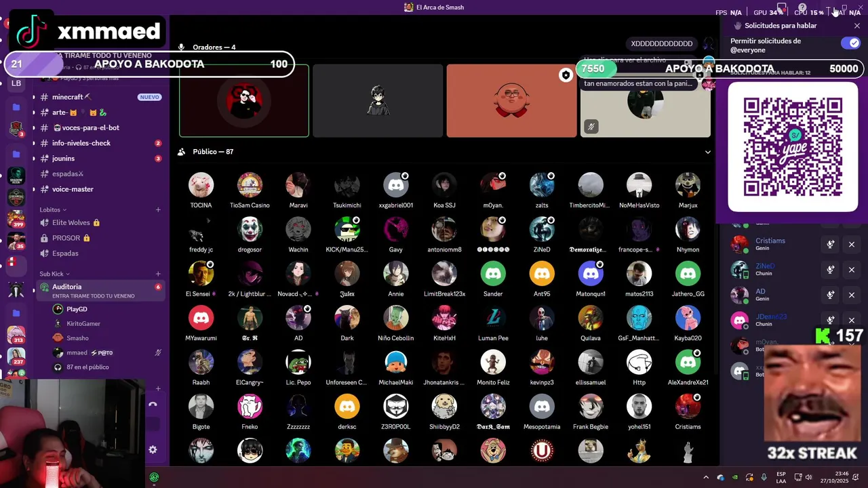The height and width of the screenshot is (488, 868).
Task: Open the Shadow Reign server icon
Action: pyautogui.click(x=16, y=176)
